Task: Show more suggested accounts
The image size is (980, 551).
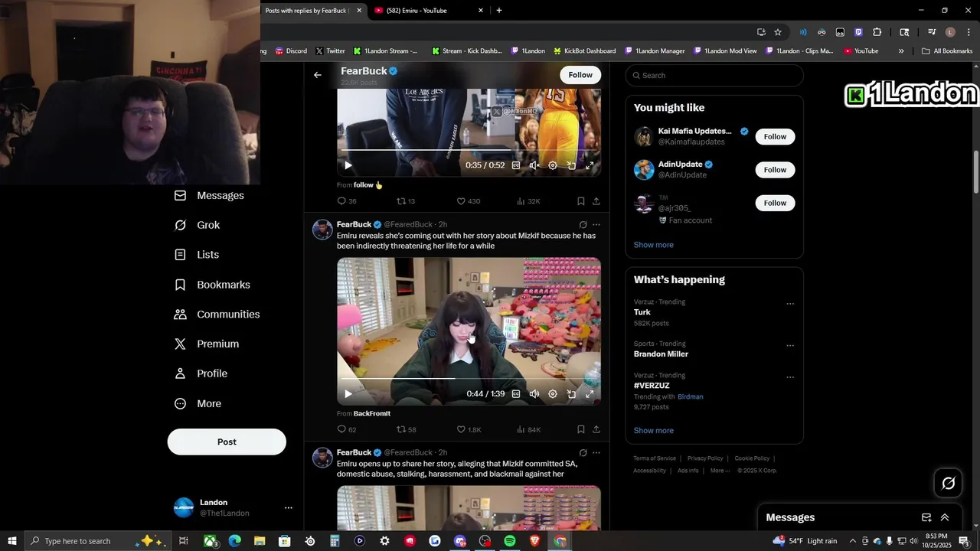Action: (x=654, y=245)
